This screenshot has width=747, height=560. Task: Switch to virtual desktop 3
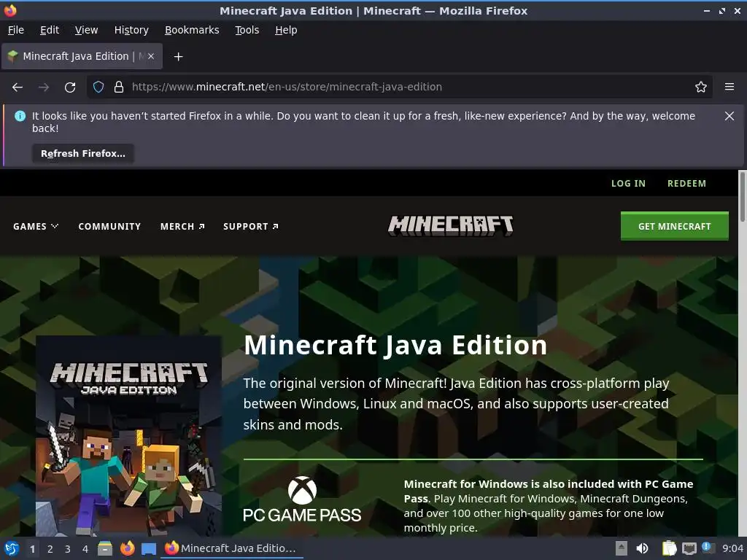coord(68,549)
